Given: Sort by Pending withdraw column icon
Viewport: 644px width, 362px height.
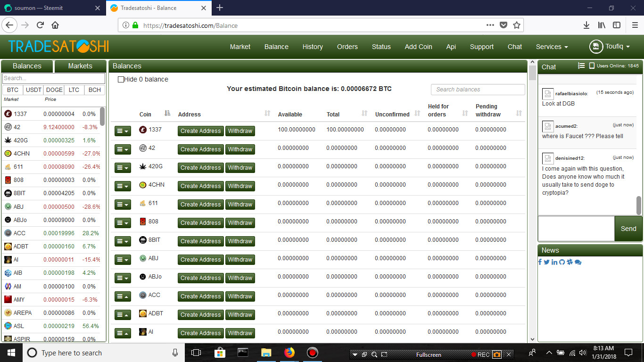Looking at the screenshot, I should (x=519, y=113).
